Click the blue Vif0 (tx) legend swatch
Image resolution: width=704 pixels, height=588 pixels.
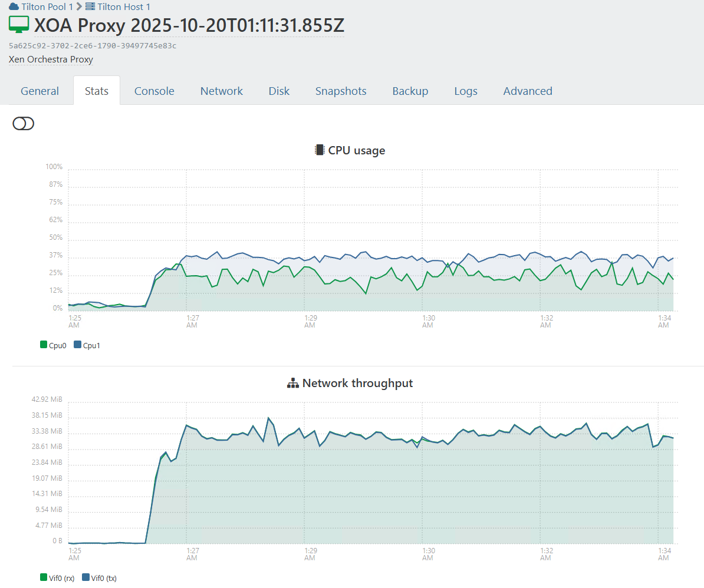pyautogui.click(x=85, y=577)
